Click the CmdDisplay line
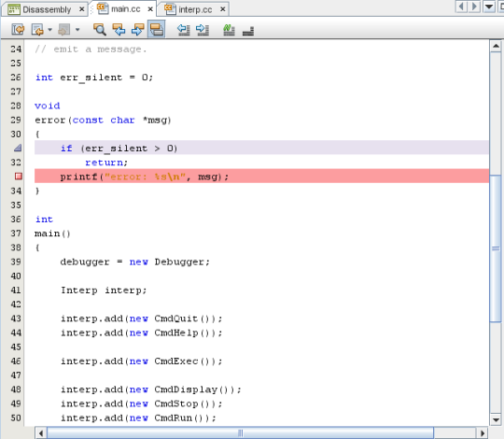This screenshot has height=439, width=504. (x=151, y=389)
